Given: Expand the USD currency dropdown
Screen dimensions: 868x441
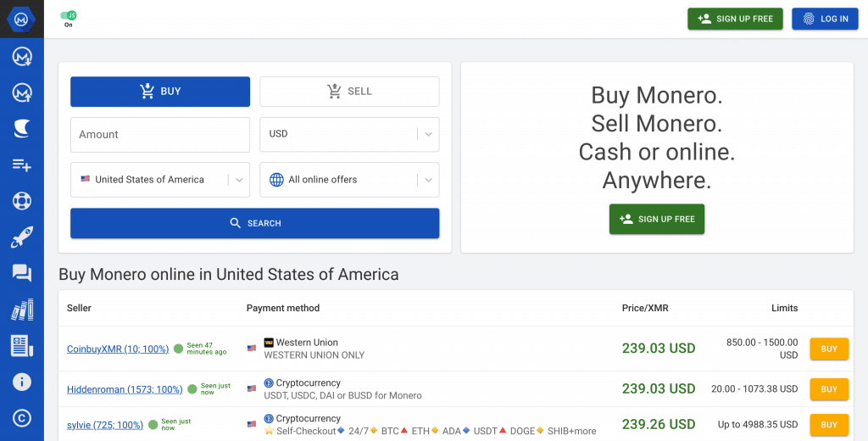Looking at the screenshot, I should 349,134.
